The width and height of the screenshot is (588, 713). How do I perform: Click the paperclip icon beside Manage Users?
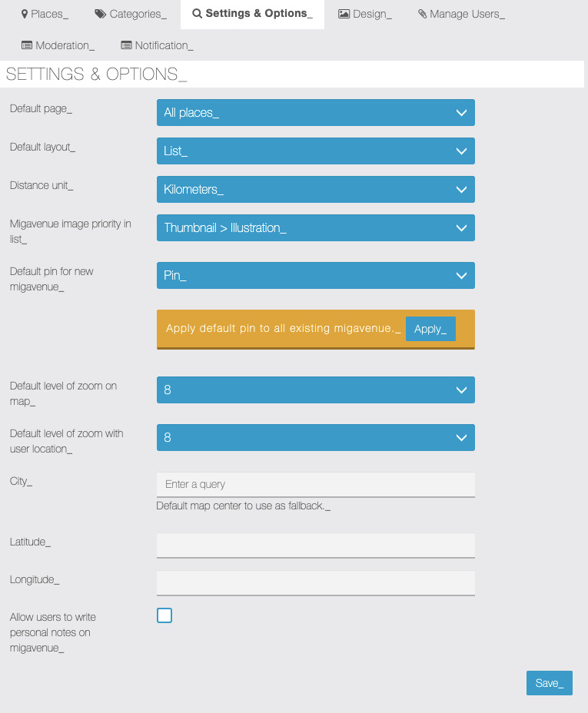pos(422,15)
